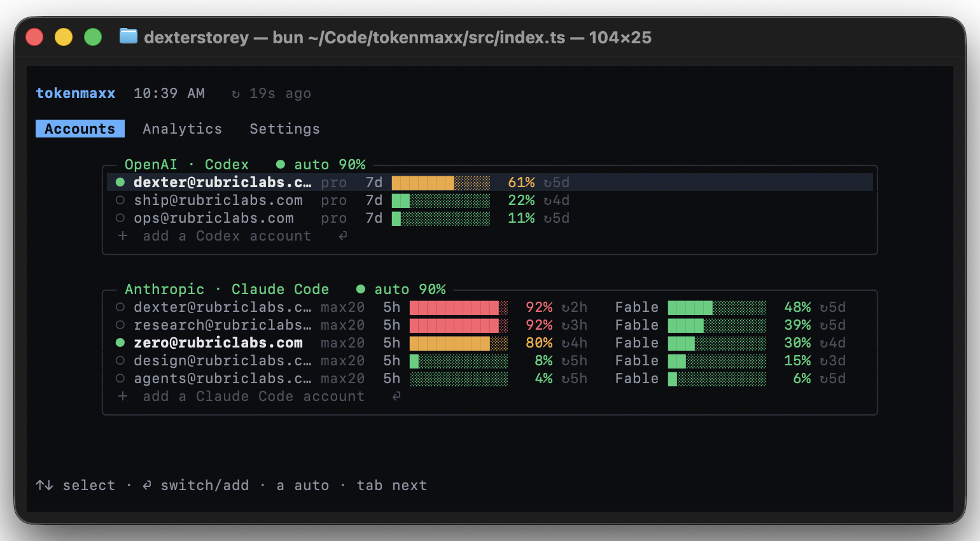
Task: Click Fable 6% bar in agents@ row
Action: click(x=717, y=379)
